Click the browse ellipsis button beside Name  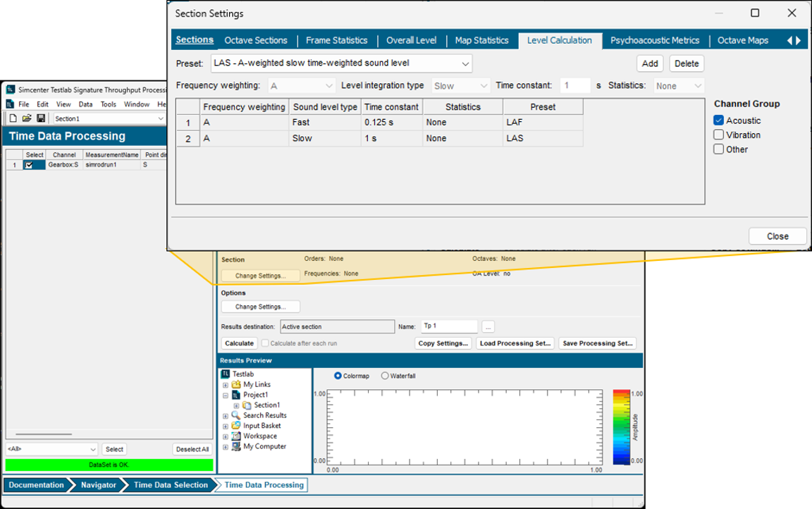(488, 326)
